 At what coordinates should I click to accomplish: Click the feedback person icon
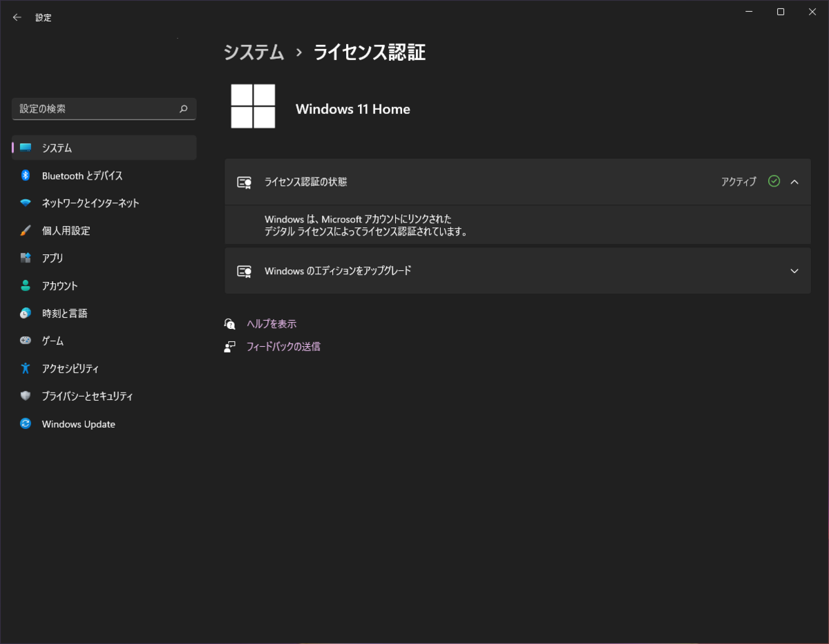point(230,347)
